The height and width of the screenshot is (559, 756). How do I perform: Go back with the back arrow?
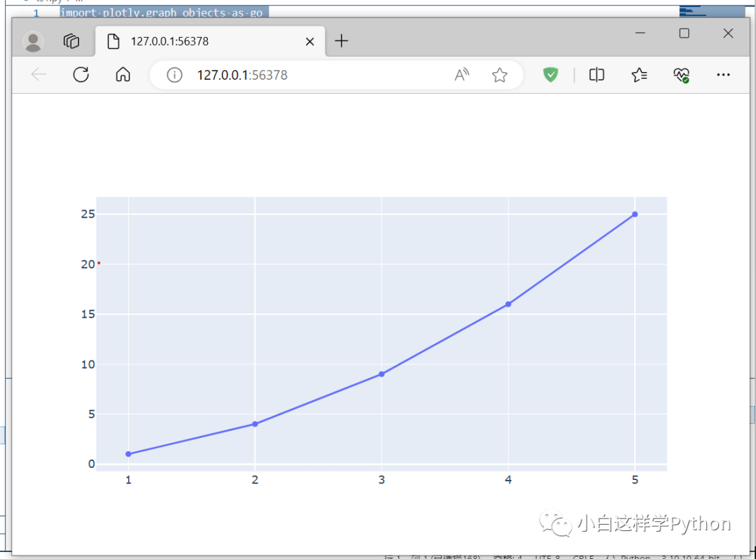coord(38,75)
